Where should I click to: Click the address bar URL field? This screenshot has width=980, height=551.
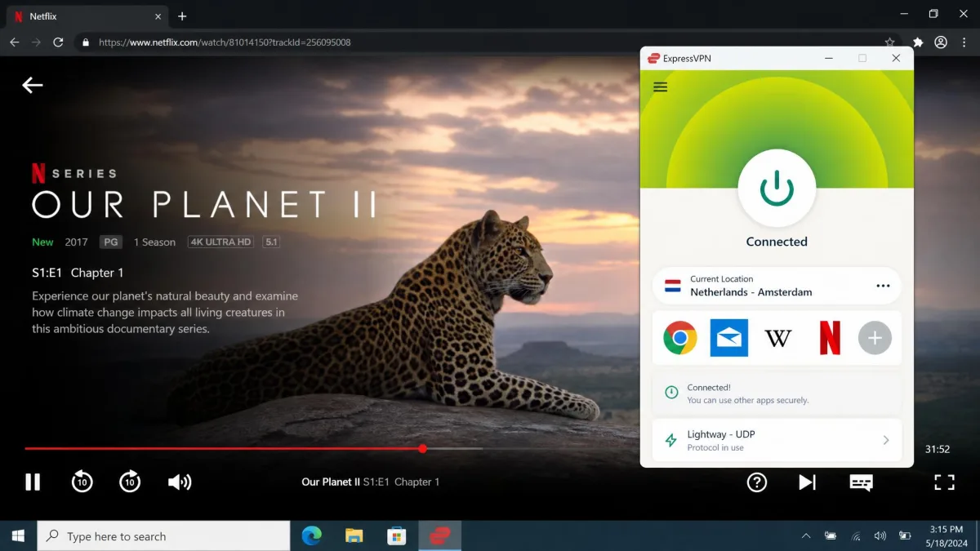(x=486, y=42)
